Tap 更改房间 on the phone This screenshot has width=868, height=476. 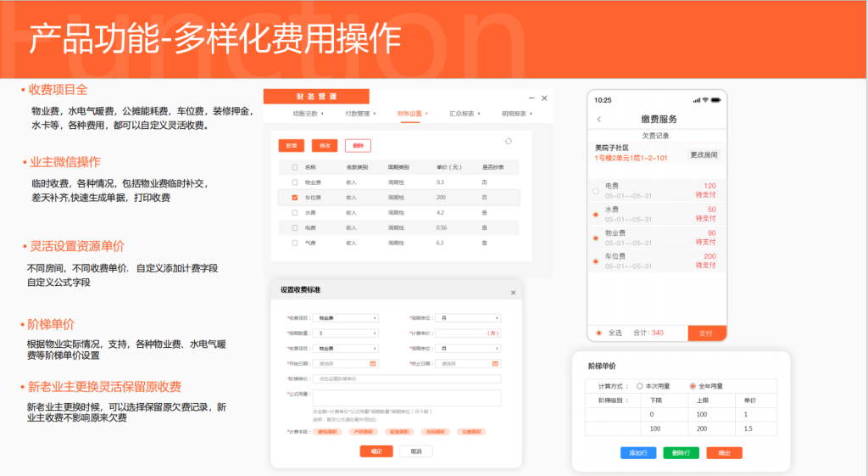(x=704, y=154)
